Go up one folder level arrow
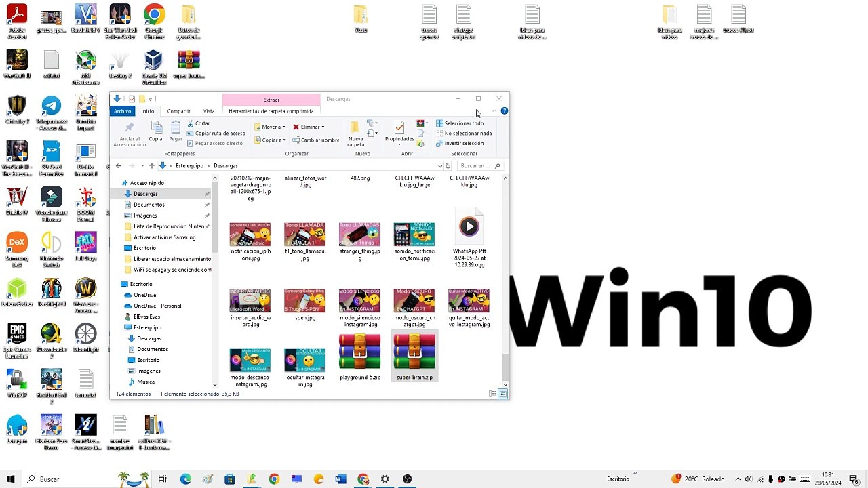The height and width of the screenshot is (488, 868). pos(152,165)
